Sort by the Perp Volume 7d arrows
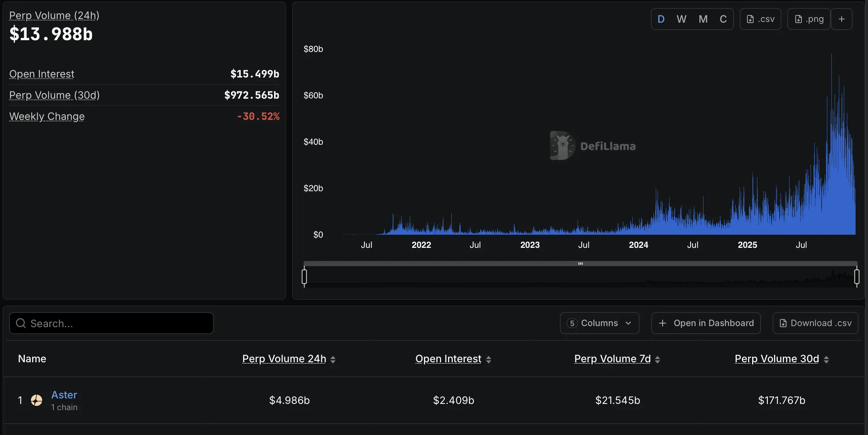Image resolution: width=868 pixels, height=435 pixels. click(x=657, y=359)
